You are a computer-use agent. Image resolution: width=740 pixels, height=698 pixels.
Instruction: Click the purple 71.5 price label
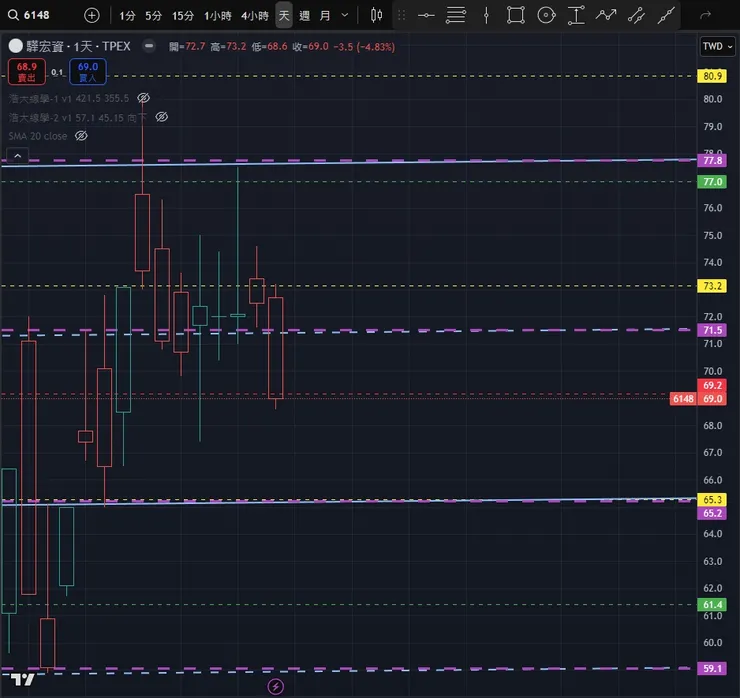tap(712, 330)
